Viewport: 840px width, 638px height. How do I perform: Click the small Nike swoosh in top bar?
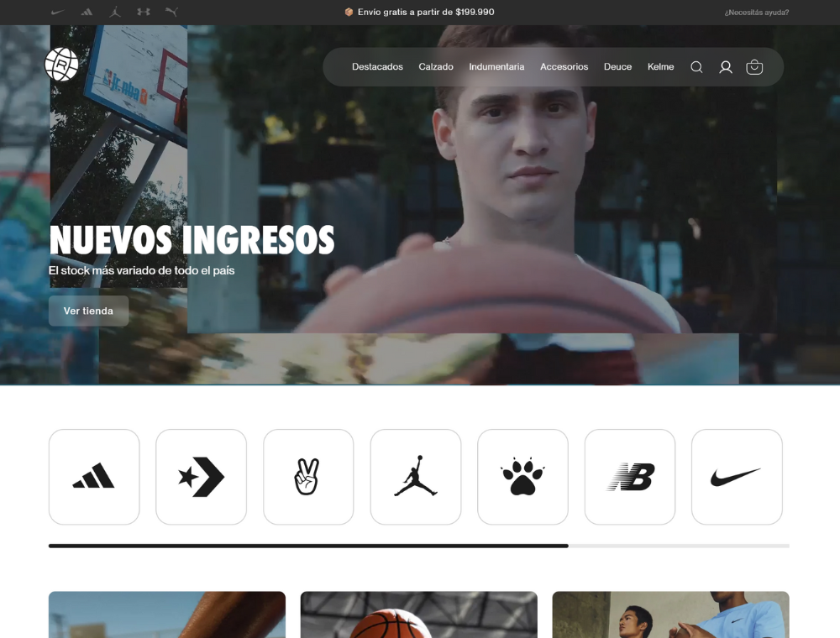coord(58,12)
